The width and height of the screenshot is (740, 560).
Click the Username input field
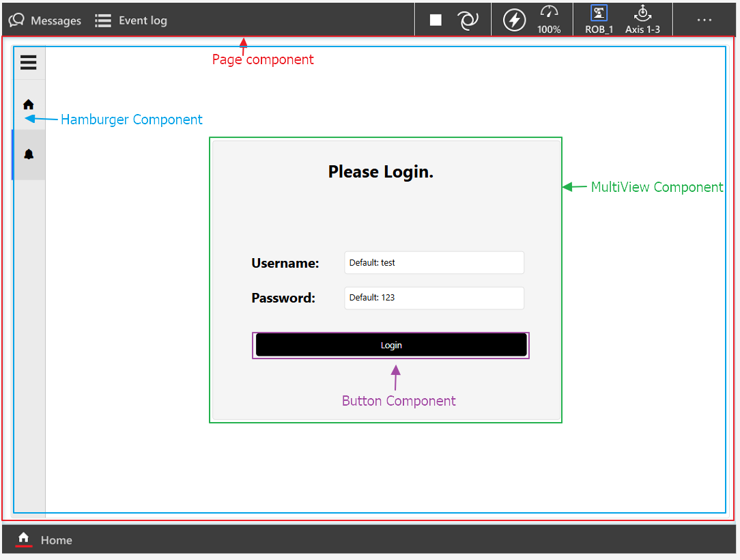[x=434, y=262]
